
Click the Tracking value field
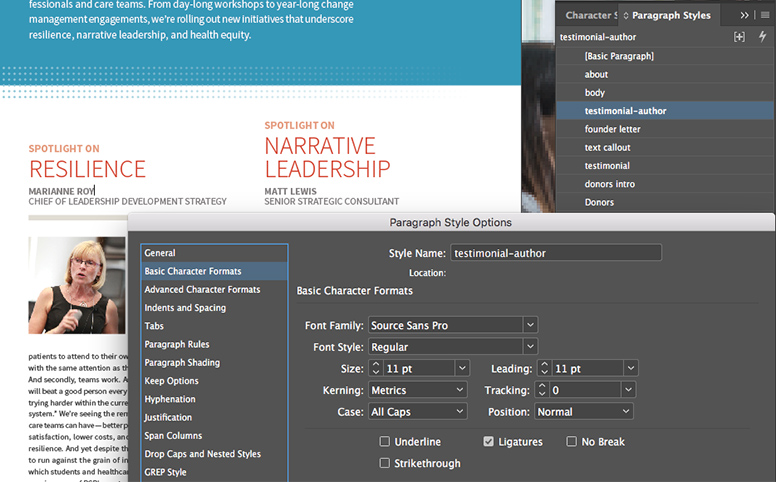[585, 390]
